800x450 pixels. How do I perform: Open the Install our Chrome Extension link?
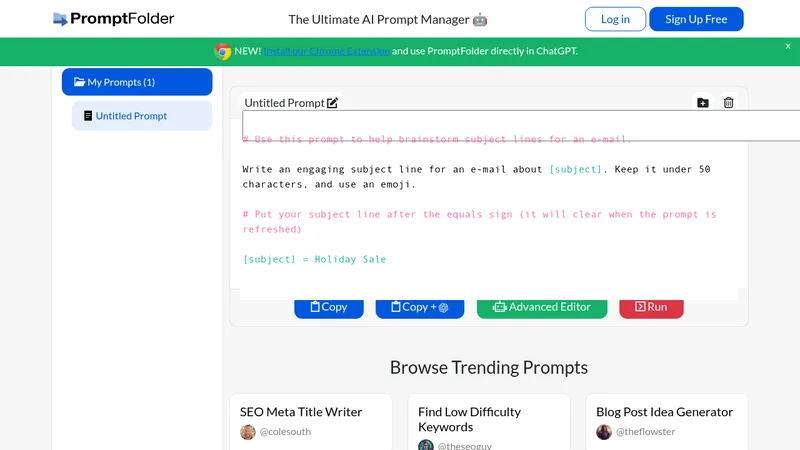click(x=327, y=51)
